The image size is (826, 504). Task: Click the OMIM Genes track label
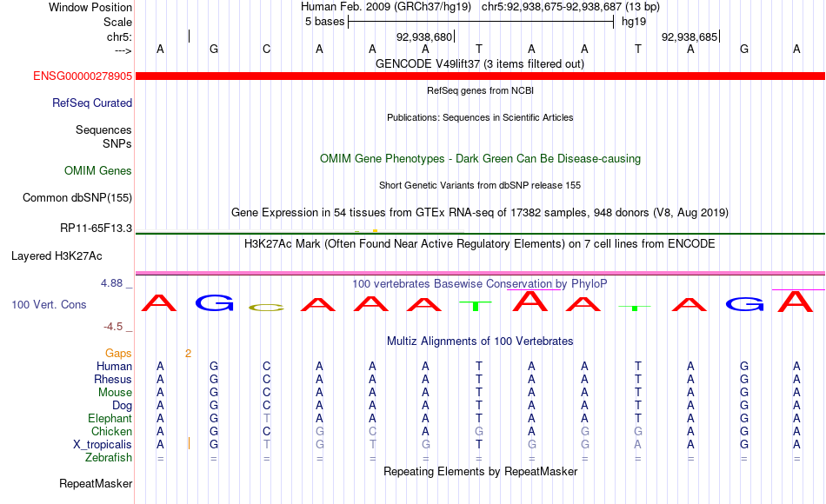tap(97, 171)
